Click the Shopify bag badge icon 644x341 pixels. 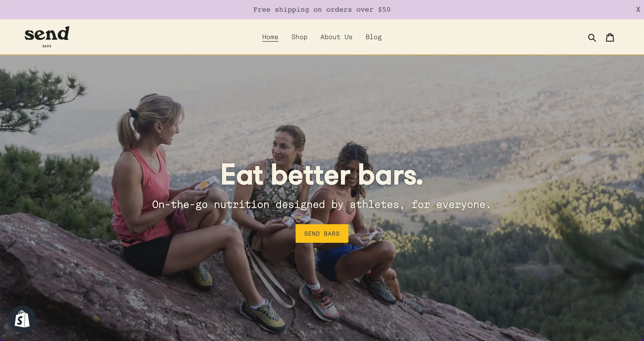coord(22,319)
